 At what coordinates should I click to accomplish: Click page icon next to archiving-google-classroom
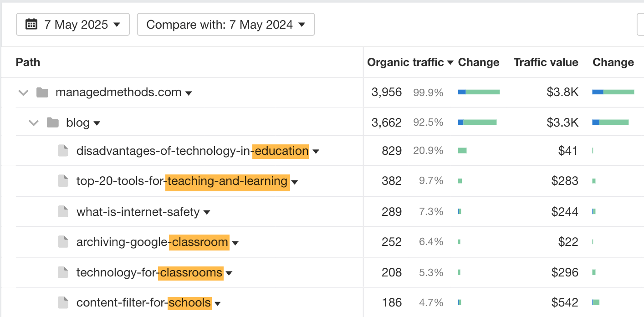(63, 242)
